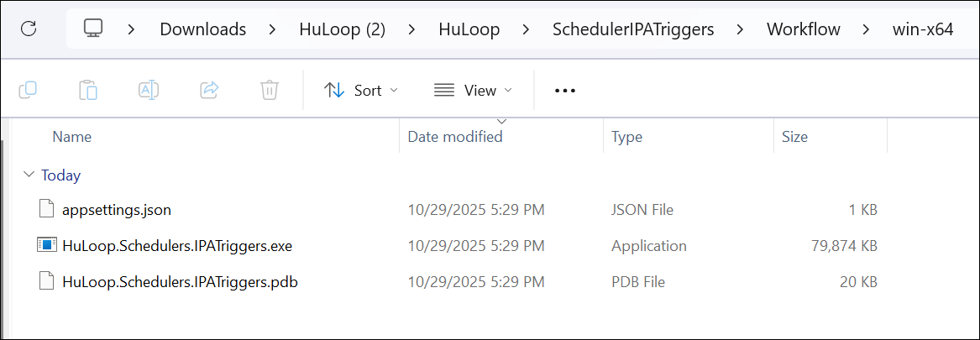
Task: Open the See more ellipsis menu
Action: click(565, 91)
